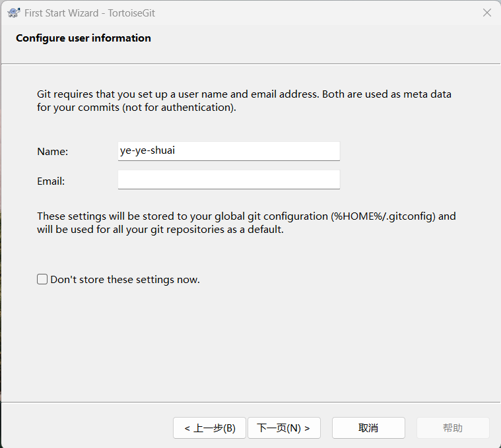Click text "Git requires that you set up"

102,94
